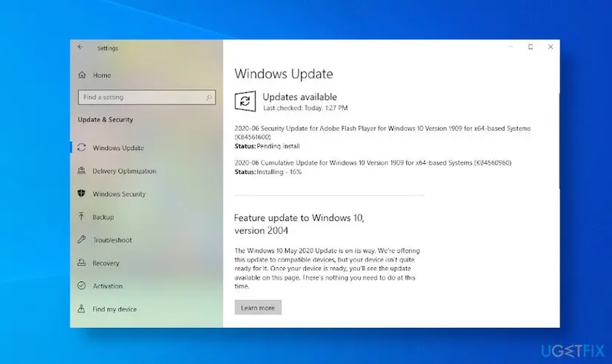Screen dimensions: 612x364
Task: Click the Backup upward arrow icon
Action: [81, 216]
